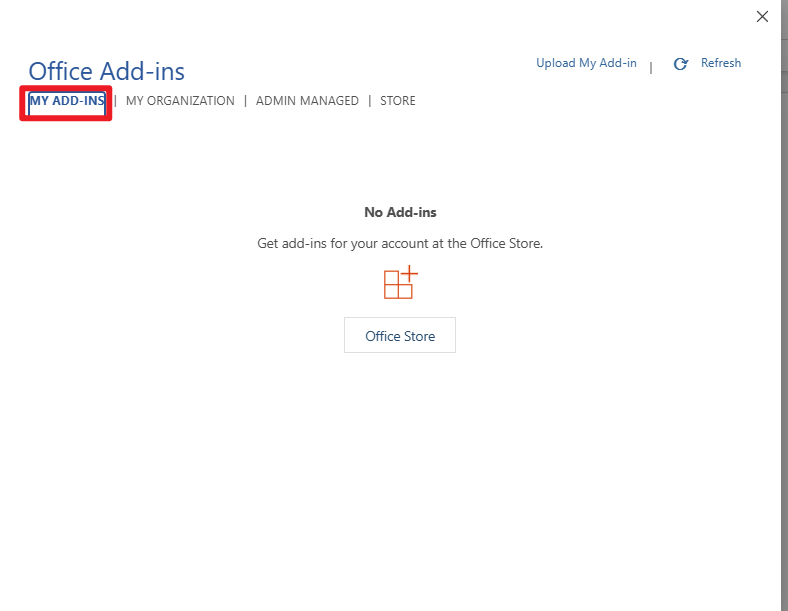
Task: Close the Office Add-ins dialog
Action: [x=762, y=17]
